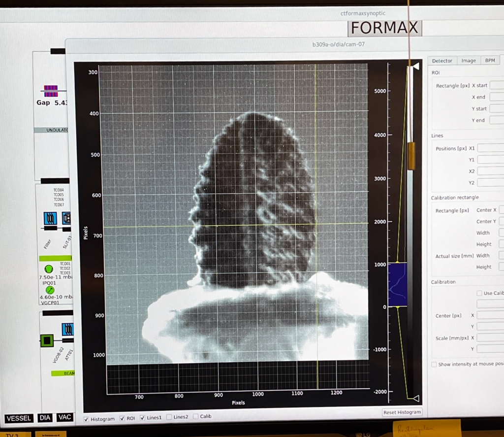Open the BPM tab
Image resolution: width=504 pixels, height=437 pixels.
point(490,61)
